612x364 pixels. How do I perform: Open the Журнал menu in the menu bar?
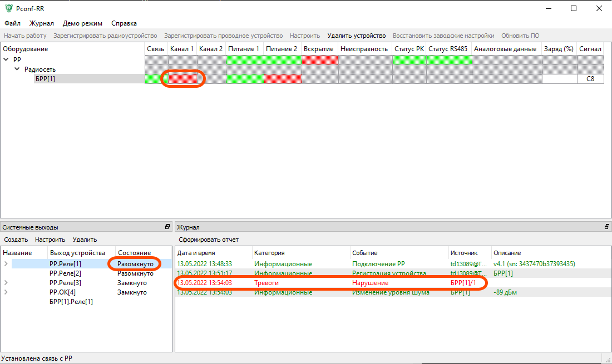coord(42,23)
